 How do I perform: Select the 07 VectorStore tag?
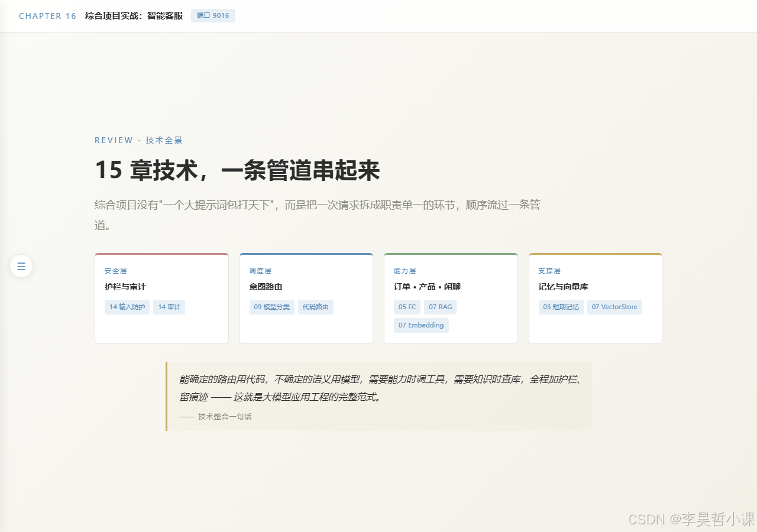[x=614, y=307]
